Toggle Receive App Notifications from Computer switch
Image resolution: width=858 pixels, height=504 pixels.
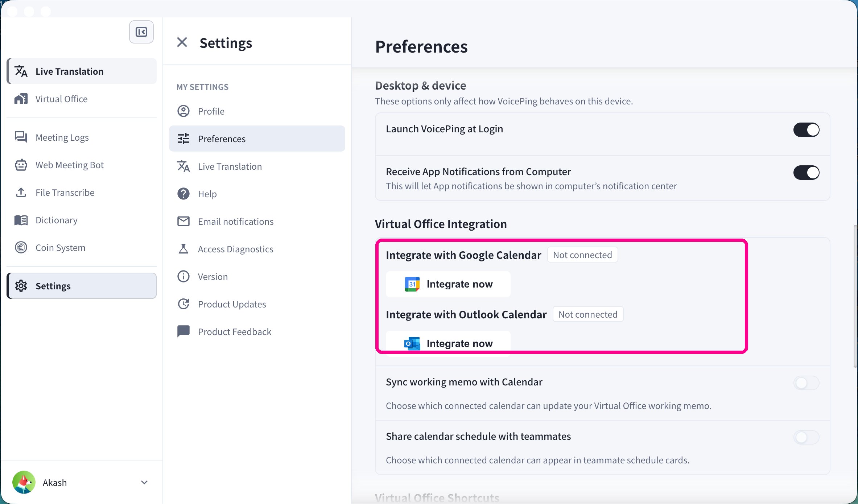(806, 173)
